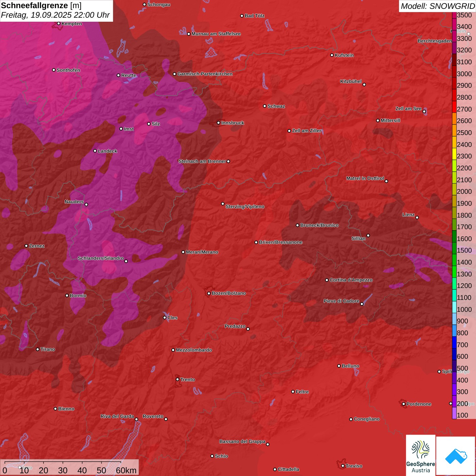Click the 'Brixen/Bressanone' label
476x476 pixels.
pos(280,242)
